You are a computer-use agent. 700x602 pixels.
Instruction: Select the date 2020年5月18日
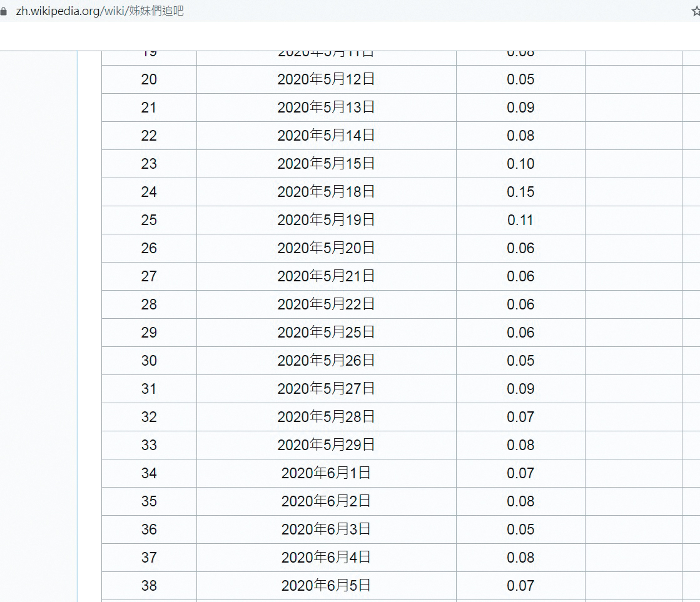click(x=326, y=192)
